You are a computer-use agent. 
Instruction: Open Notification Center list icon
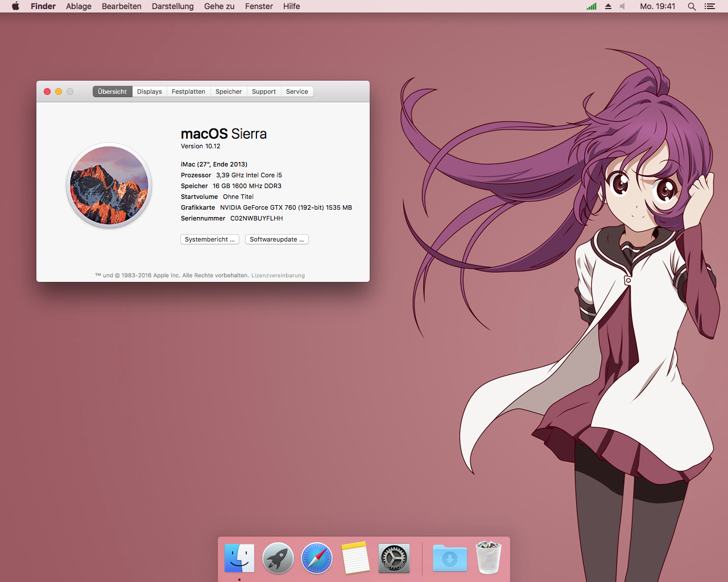(x=709, y=6)
